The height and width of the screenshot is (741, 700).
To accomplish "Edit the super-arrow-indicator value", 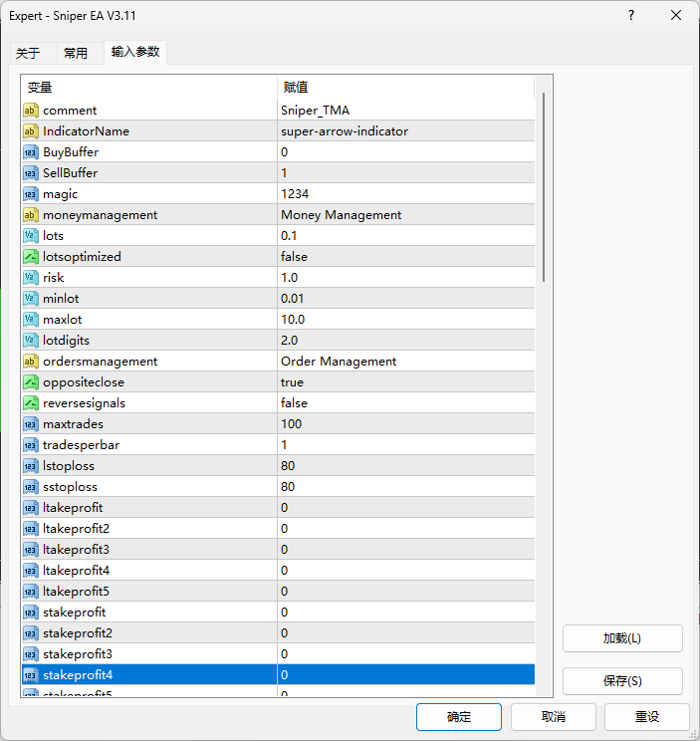I will 405,131.
